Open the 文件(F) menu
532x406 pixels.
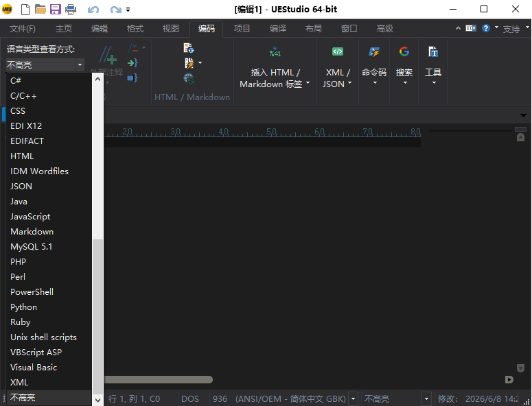pyautogui.click(x=23, y=29)
